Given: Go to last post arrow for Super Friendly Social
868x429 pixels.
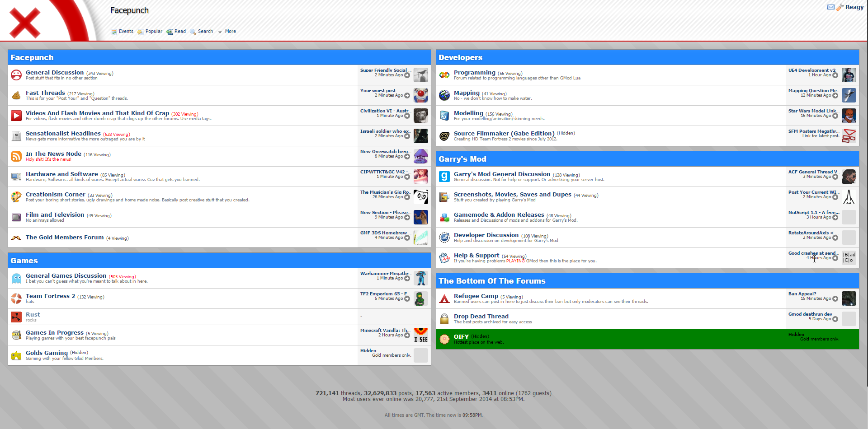Looking at the screenshot, I should point(407,75).
